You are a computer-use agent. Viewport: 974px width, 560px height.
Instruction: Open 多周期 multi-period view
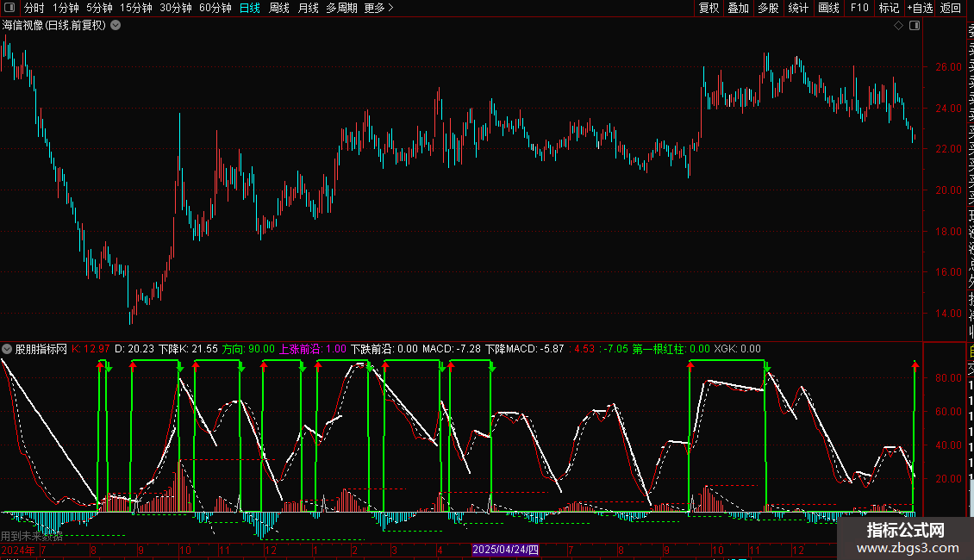click(x=341, y=8)
